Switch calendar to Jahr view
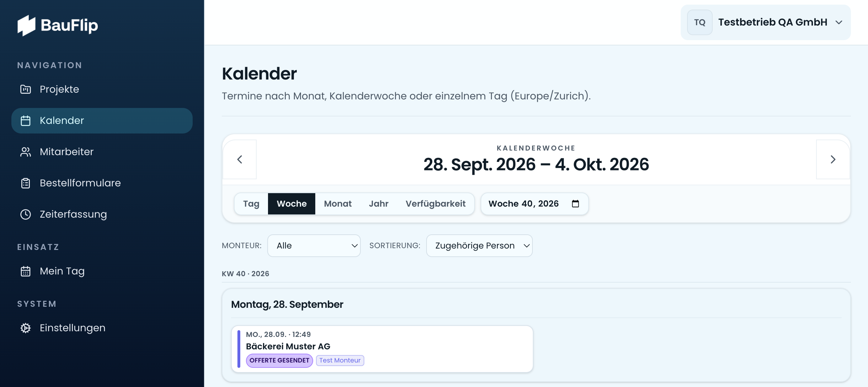 (379, 204)
